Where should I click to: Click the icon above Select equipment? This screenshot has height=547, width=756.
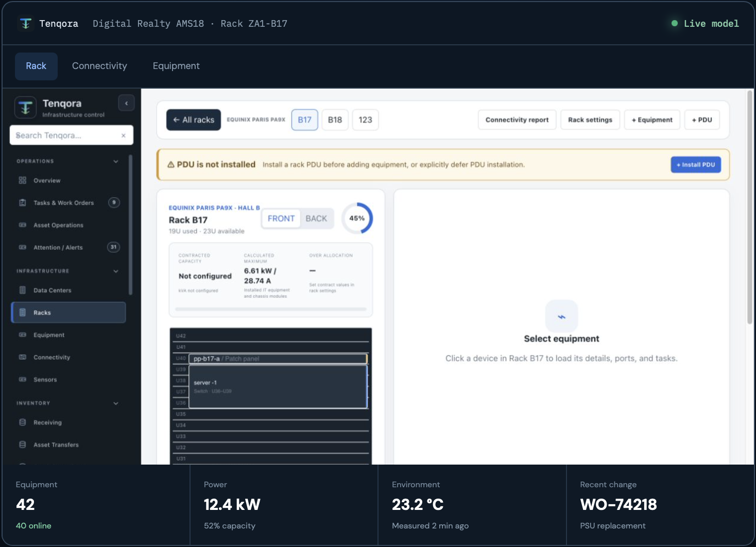(x=561, y=316)
